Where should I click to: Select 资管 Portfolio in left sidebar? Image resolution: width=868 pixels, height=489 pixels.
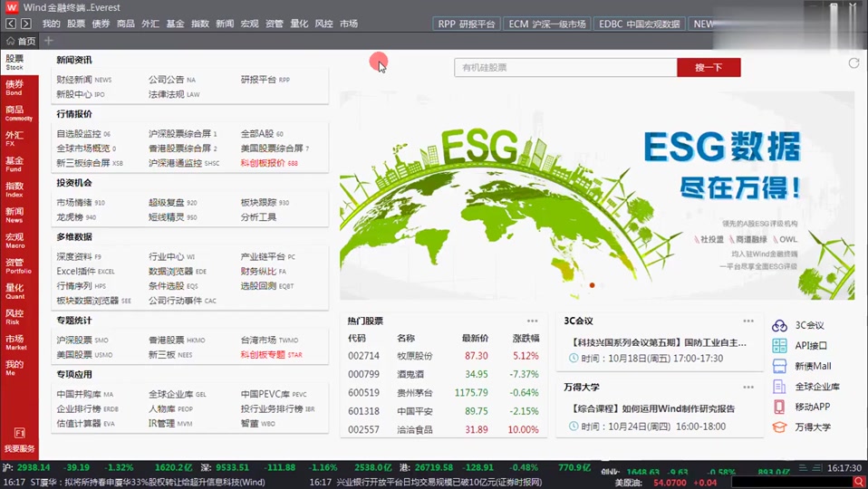[18, 265]
